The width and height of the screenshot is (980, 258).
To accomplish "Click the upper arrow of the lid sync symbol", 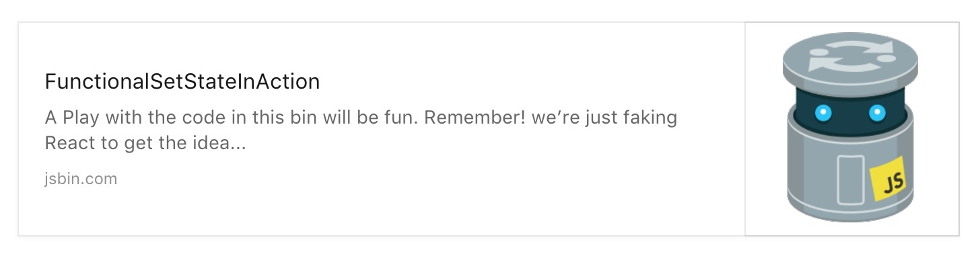I will [x=862, y=47].
